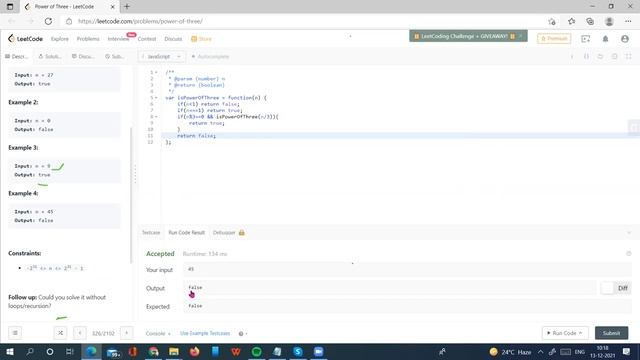Switch to the Solution tab
640x360 pixels.
click(x=49, y=56)
